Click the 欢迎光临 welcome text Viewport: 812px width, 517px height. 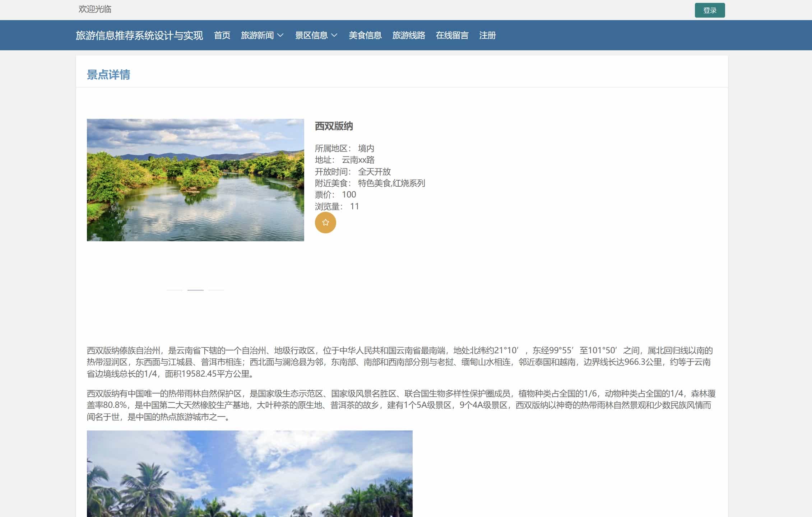click(x=95, y=9)
